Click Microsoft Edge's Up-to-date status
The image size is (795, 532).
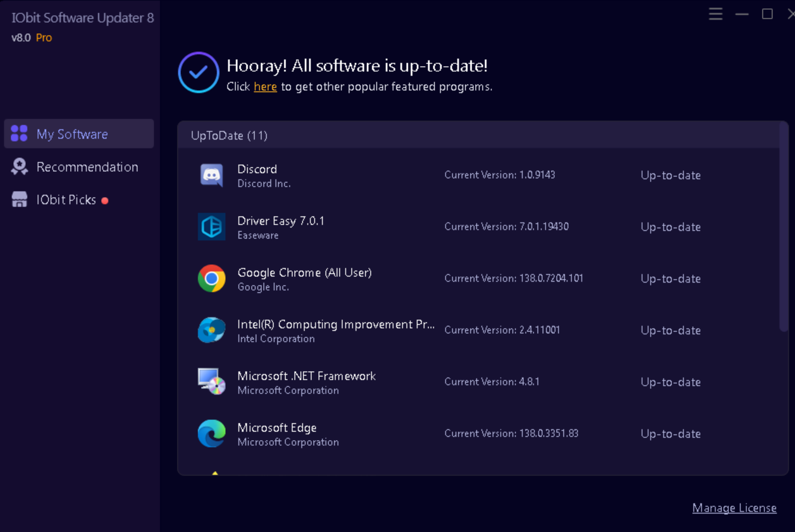coord(670,434)
